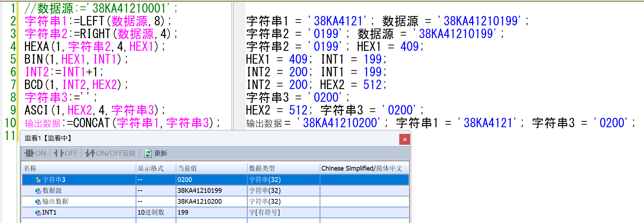Click the 显示格式 column header
Viewport: 644px width, 223px height.
pos(156,168)
